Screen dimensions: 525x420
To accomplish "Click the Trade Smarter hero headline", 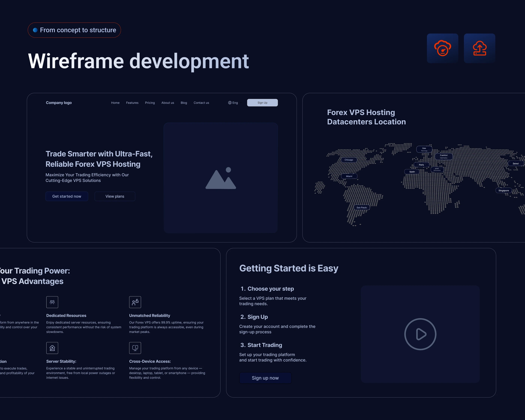I will pos(99,159).
